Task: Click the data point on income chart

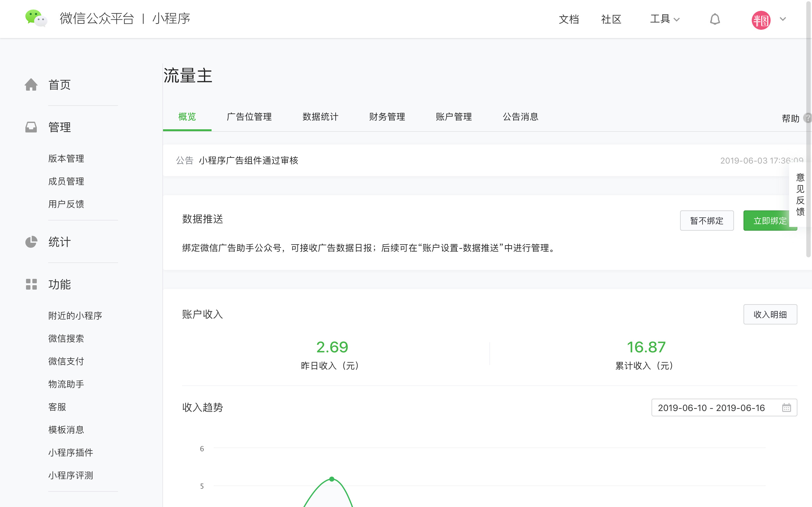Action: click(332, 479)
